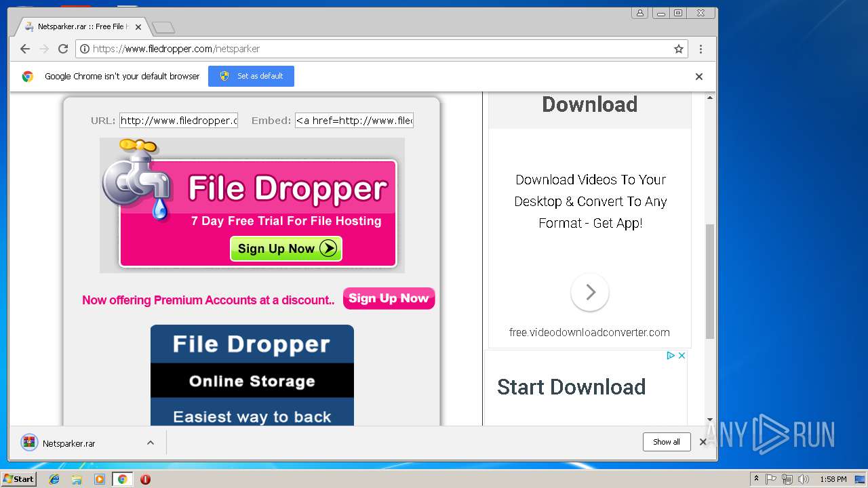
Task: Open File Dropper Online Storage ad
Action: 252,375
